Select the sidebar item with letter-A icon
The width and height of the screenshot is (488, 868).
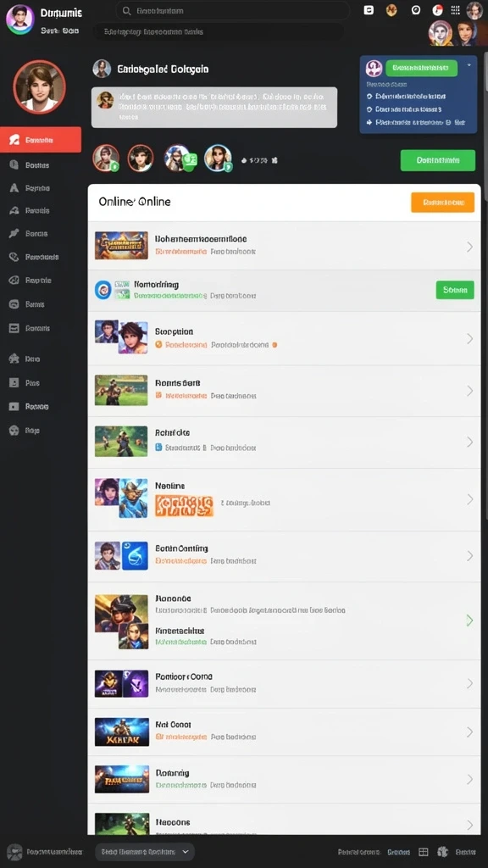coord(30,188)
